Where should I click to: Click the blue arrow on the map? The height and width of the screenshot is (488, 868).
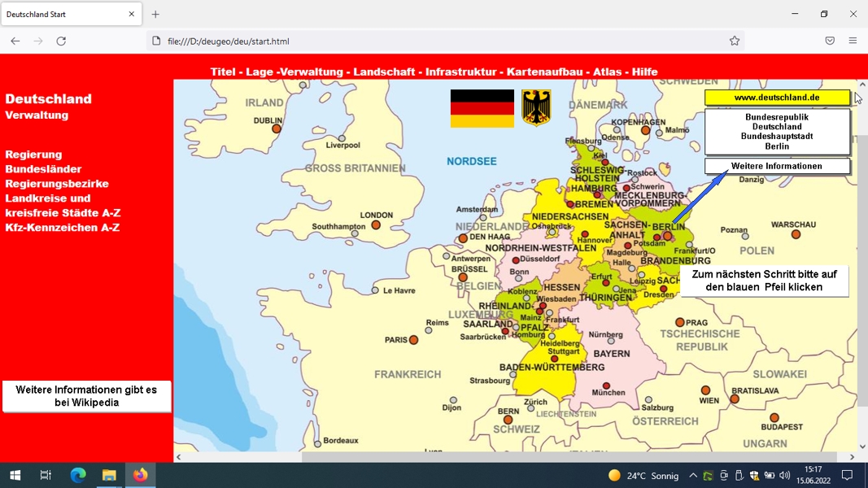[x=700, y=198]
